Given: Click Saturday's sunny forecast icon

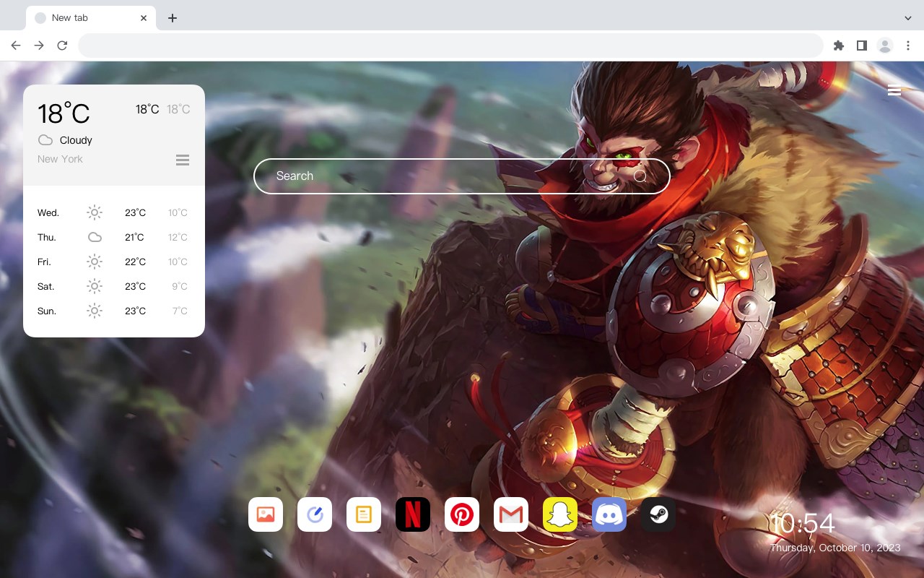Looking at the screenshot, I should 95,286.
